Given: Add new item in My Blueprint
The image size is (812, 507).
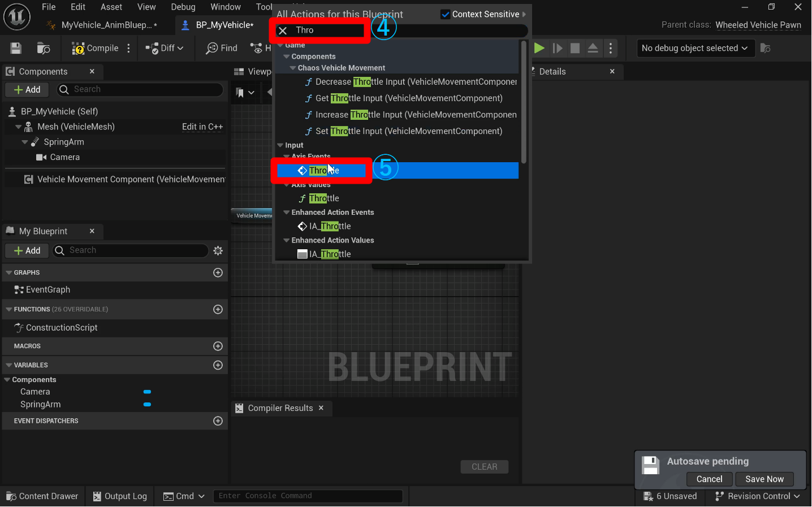Looking at the screenshot, I should pos(27,250).
